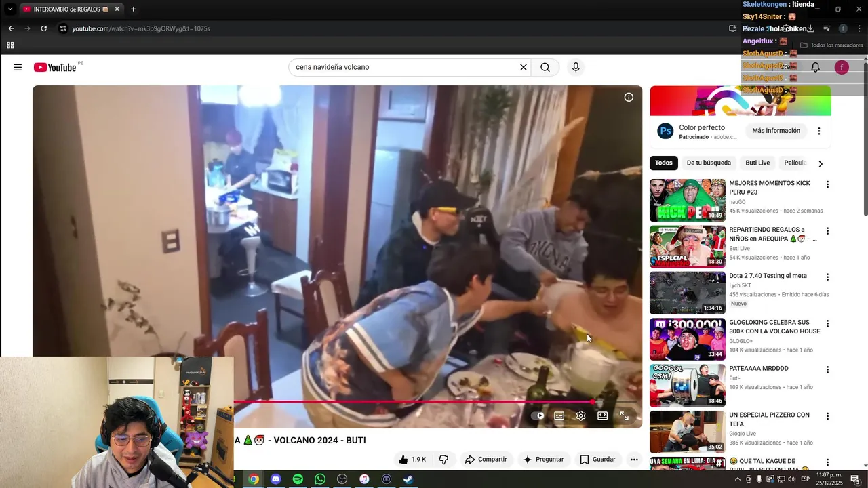
Task: Start voice search with microphone
Action: pos(576,67)
